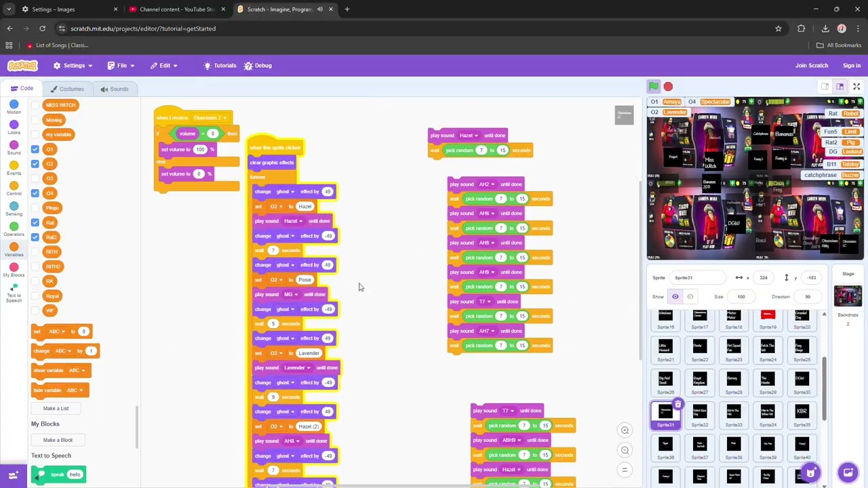Check the Pingu variable checkbox
The height and width of the screenshot is (488, 868).
click(35, 208)
